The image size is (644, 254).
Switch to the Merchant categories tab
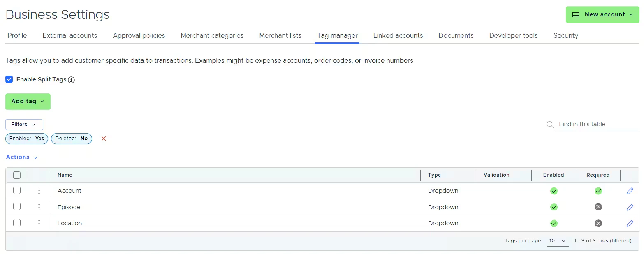point(212,36)
